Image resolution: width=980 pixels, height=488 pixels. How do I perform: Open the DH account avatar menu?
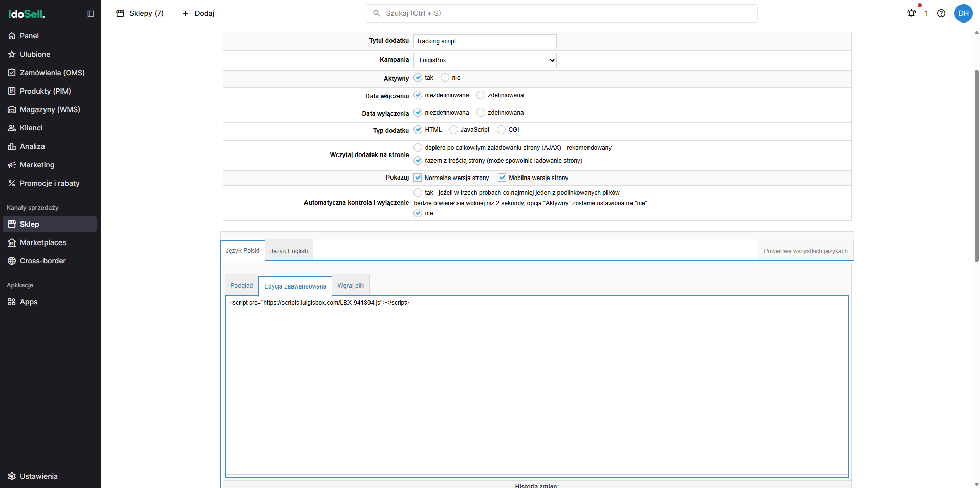964,13
